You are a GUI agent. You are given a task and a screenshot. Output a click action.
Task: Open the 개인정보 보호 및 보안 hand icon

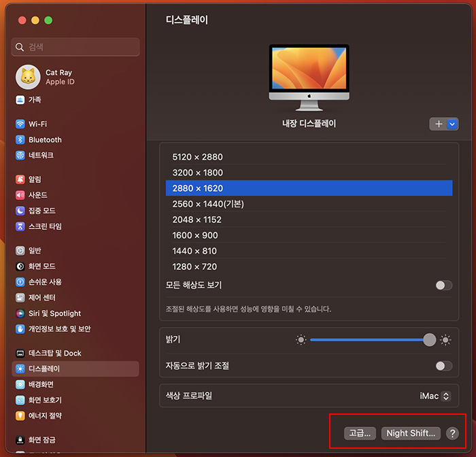click(x=20, y=329)
